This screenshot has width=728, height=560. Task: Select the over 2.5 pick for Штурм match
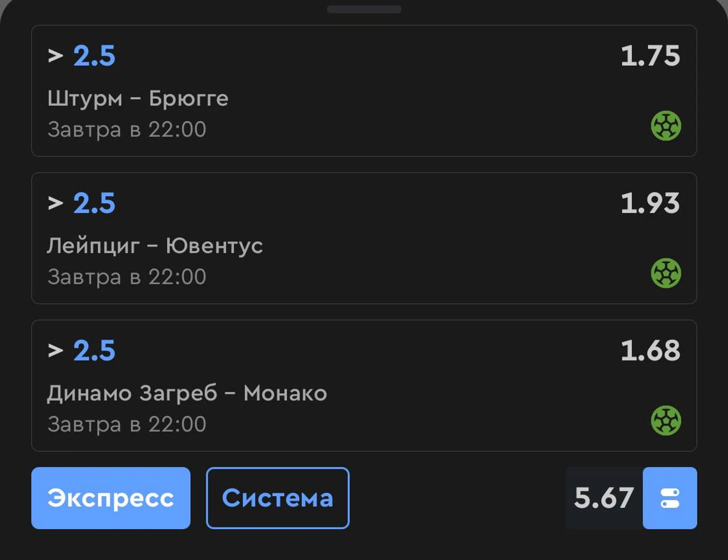pyautogui.click(x=81, y=55)
